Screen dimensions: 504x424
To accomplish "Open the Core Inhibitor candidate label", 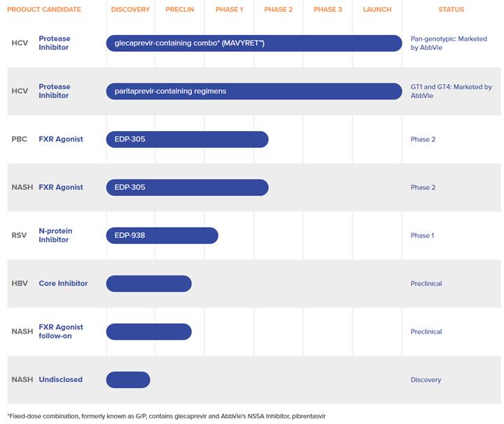I will pos(63,284).
